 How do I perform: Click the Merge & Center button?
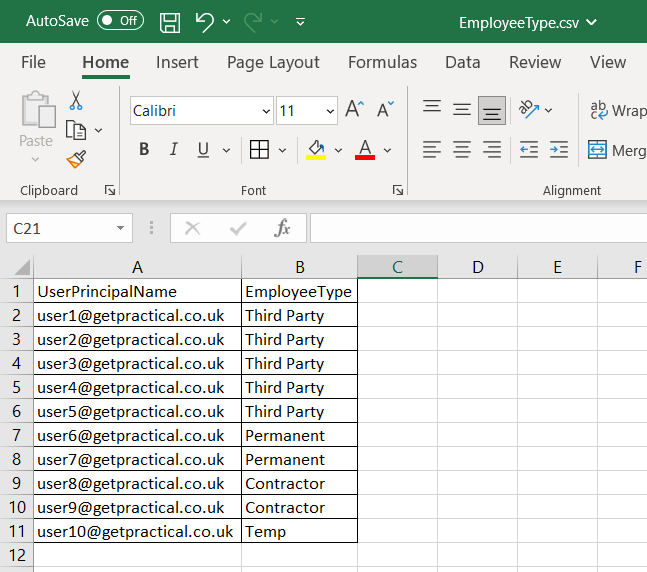617,150
